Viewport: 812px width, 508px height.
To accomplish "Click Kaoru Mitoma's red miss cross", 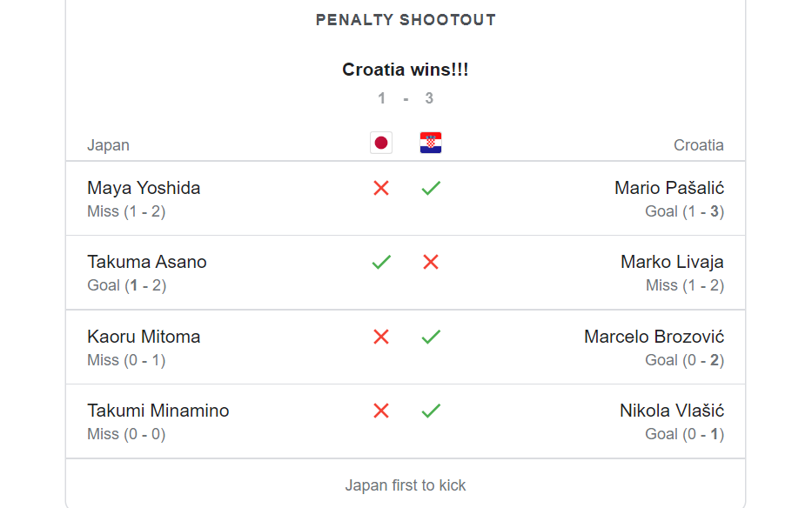I will tap(381, 337).
